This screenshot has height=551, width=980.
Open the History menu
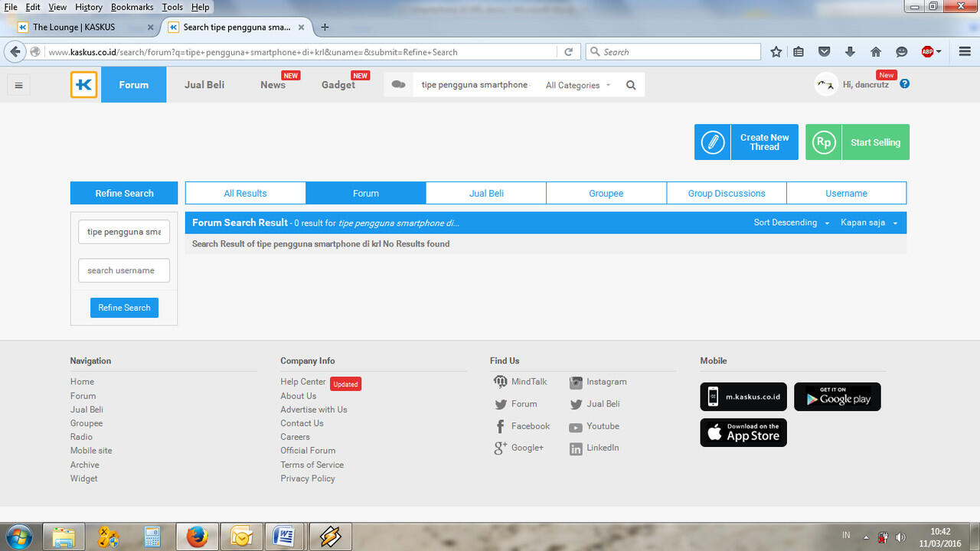pyautogui.click(x=89, y=7)
